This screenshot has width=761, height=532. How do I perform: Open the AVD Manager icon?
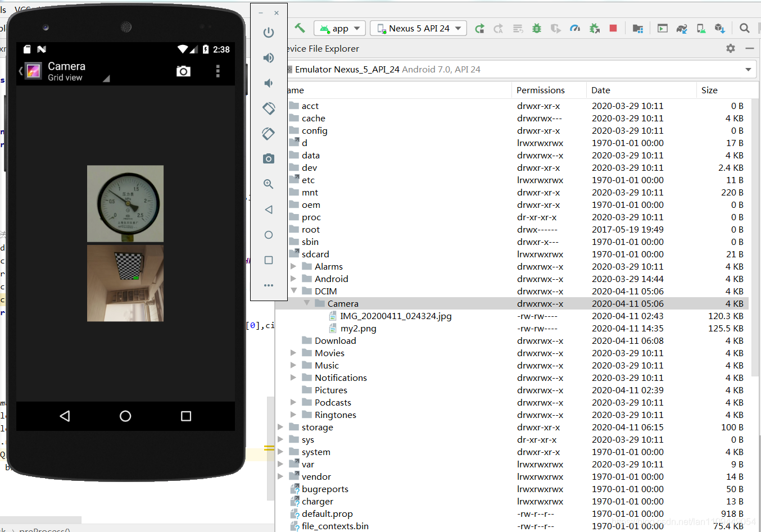click(x=701, y=28)
